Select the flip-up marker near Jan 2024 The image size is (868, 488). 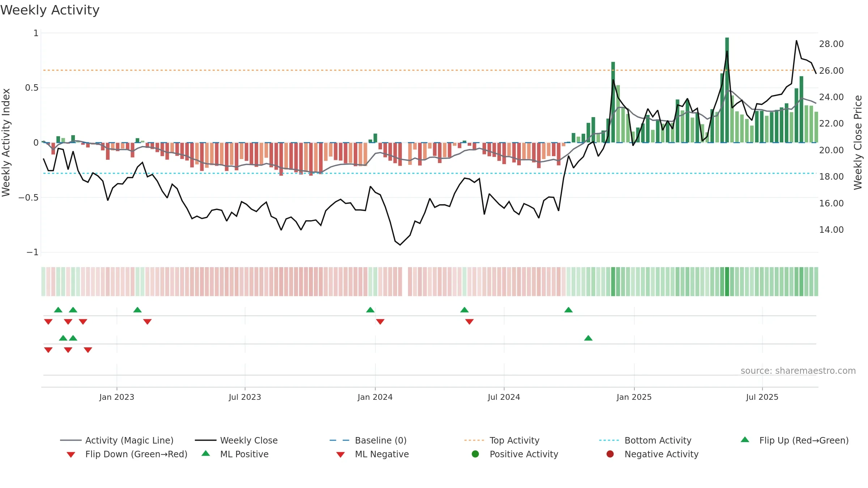pyautogui.click(x=370, y=310)
